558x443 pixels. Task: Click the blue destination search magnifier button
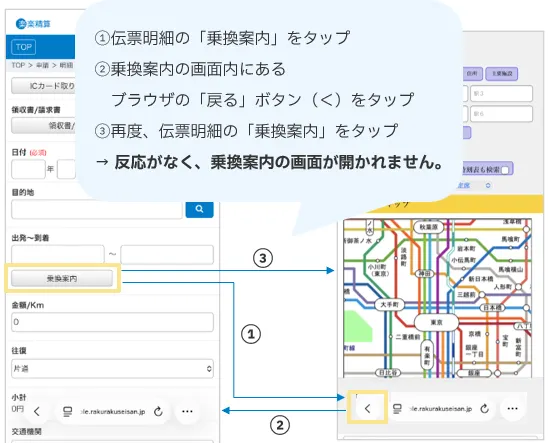200,209
